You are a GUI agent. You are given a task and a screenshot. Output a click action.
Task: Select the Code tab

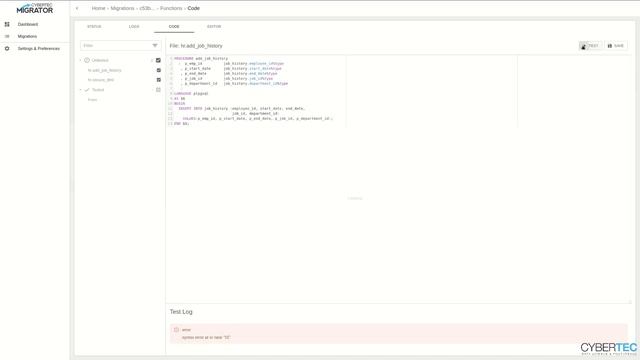coord(174,27)
